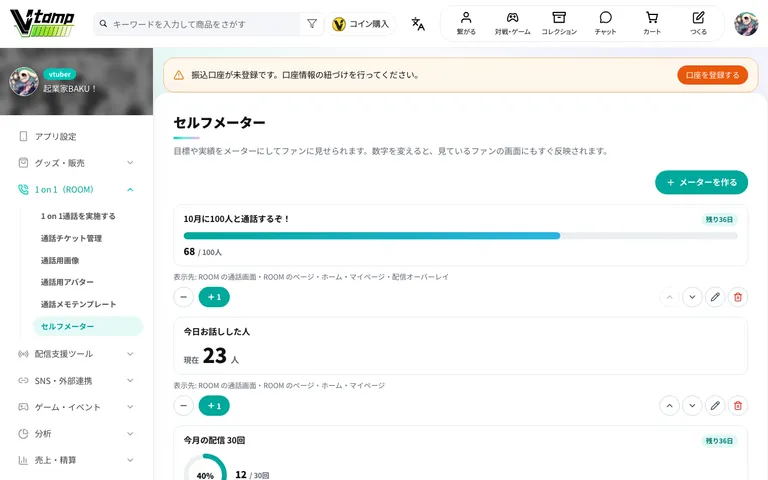Click 残り36日 badge on 10月 meter

tap(719, 219)
